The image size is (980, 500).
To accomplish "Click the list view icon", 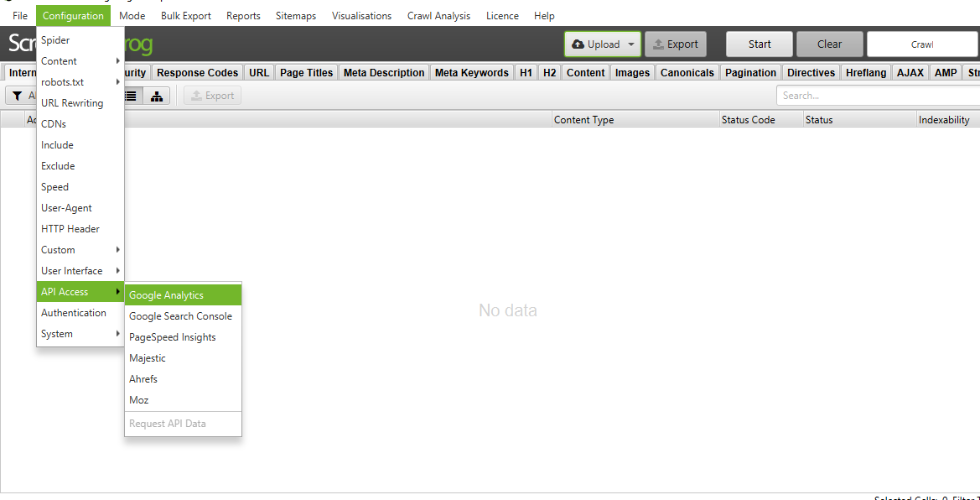I will [132, 96].
